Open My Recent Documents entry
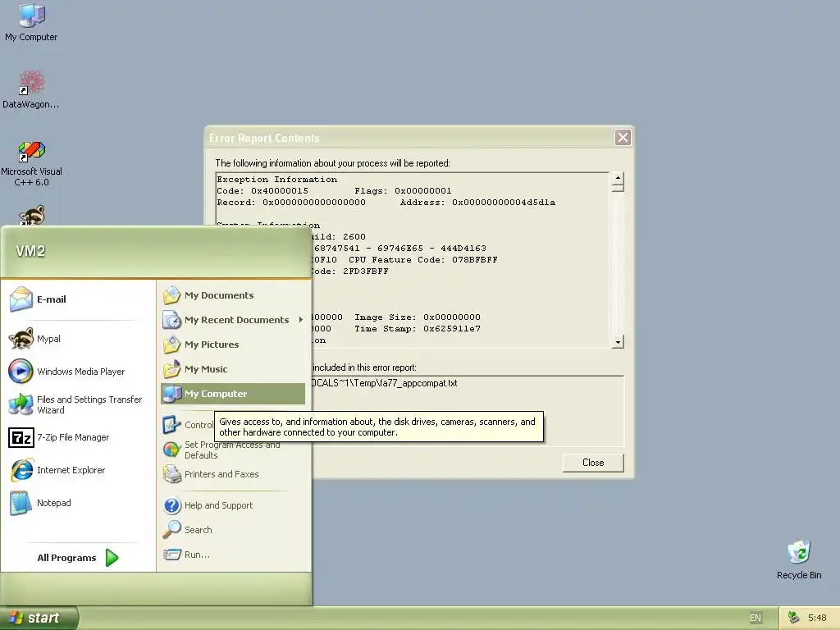Image resolution: width=840 pixels, height=630 pixels. pos(233,320)
